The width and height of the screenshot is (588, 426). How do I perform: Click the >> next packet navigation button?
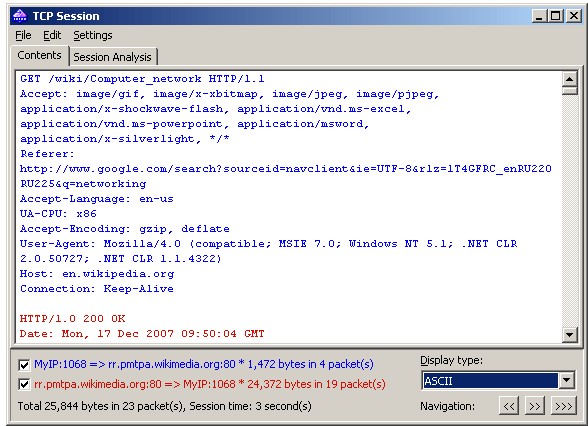(x=534, y=406)
